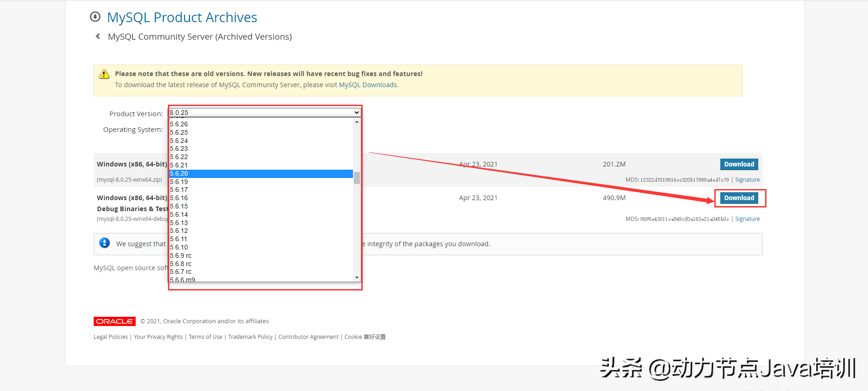868x391 pixels.
Task: Open MySQL Product Archives heading link
Action: pyautogui.click(x=182, y=17)
